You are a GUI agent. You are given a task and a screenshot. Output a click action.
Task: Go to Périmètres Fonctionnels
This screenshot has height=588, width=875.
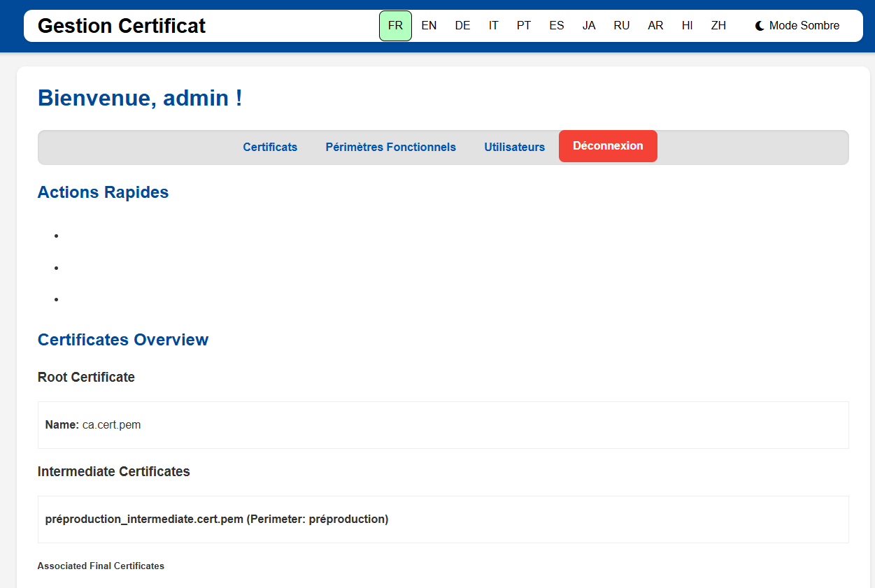click(390, 148)
